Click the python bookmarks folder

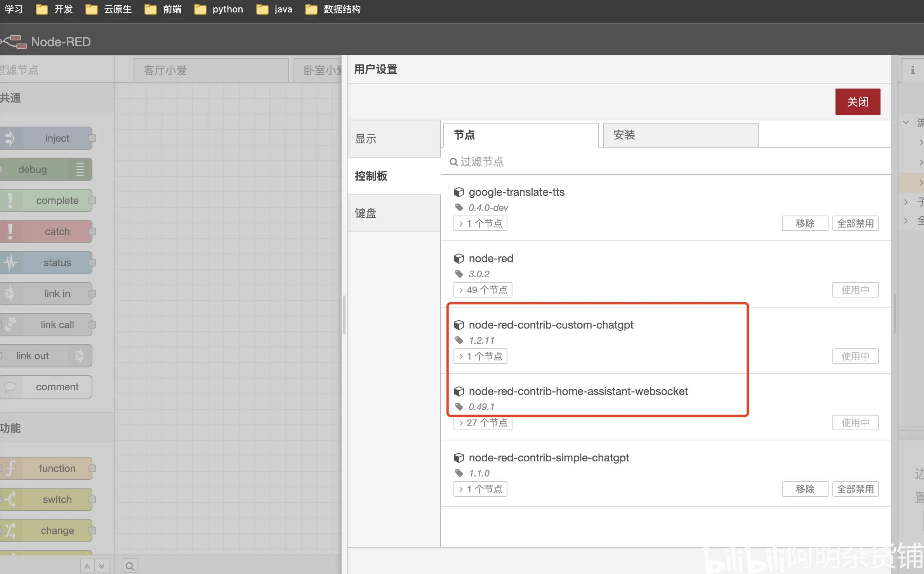[219, 9]
